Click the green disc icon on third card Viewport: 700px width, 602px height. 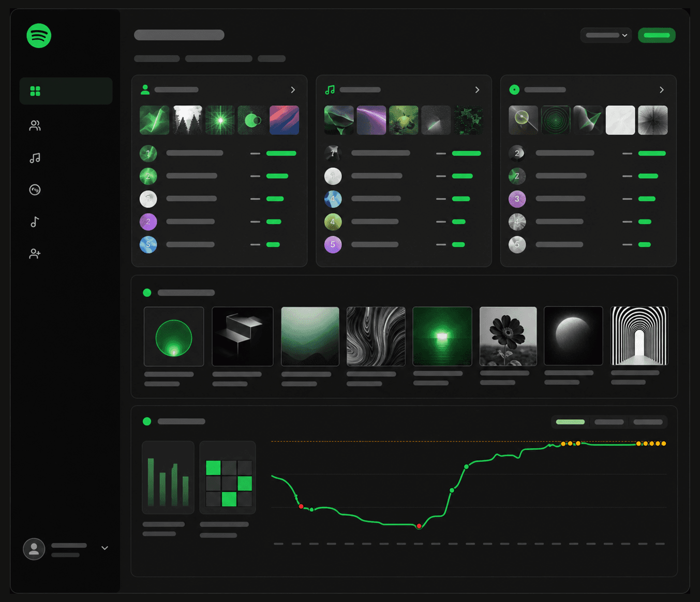coord(514,90)
